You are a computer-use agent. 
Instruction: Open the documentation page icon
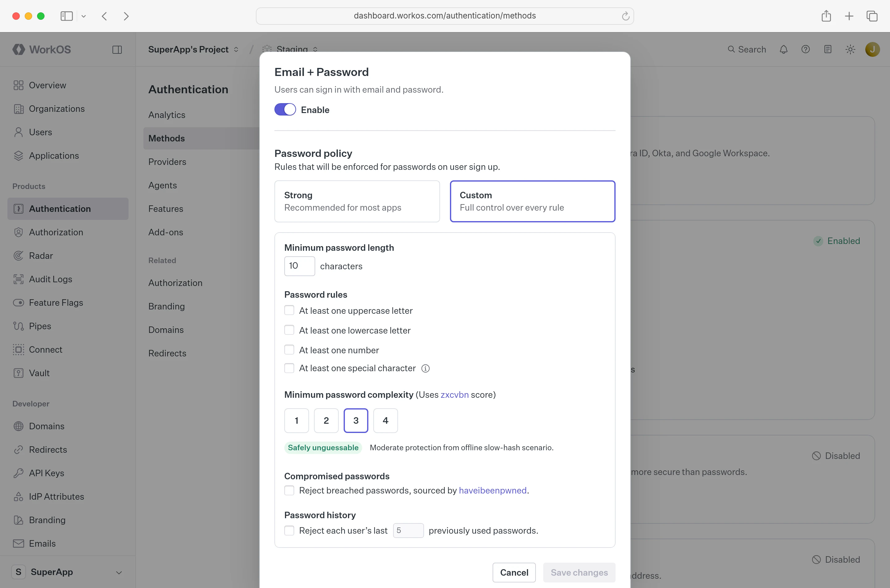pos(828,49)
